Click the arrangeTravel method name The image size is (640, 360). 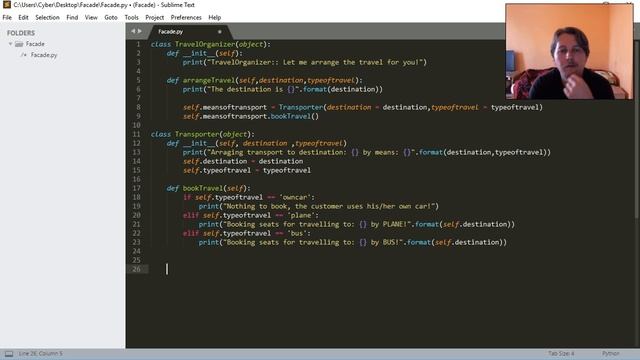tap(209, 80)
